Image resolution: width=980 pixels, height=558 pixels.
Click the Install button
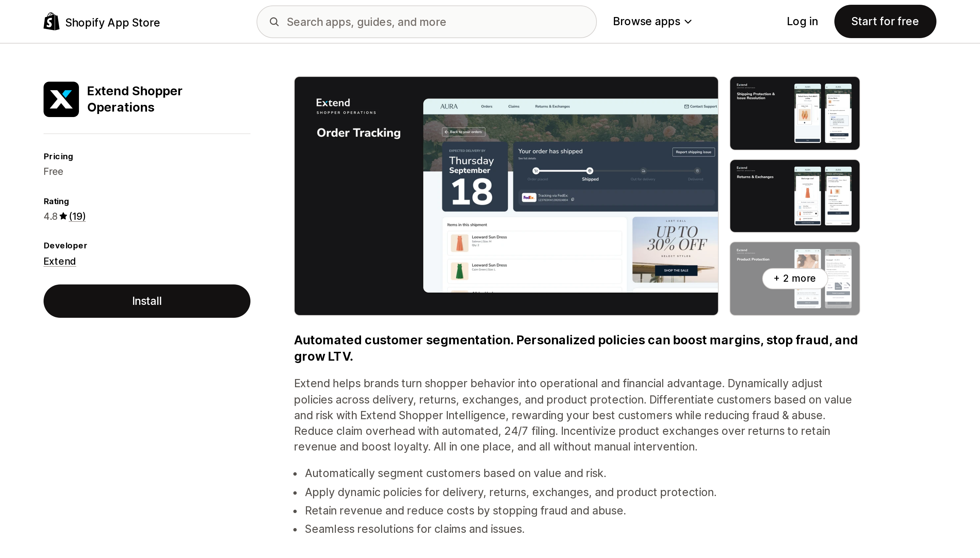(147, 301)
